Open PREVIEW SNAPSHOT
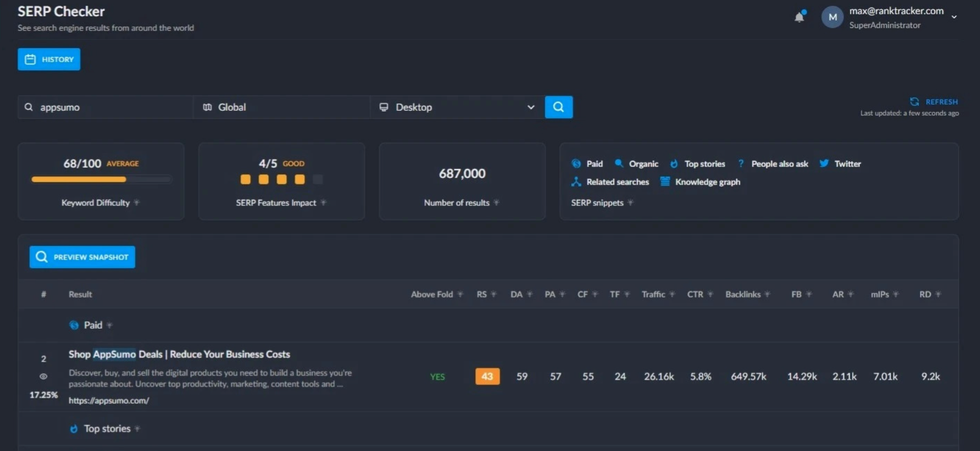The height and width of the screenshot is (451, 980). click(x=82, y=257)
